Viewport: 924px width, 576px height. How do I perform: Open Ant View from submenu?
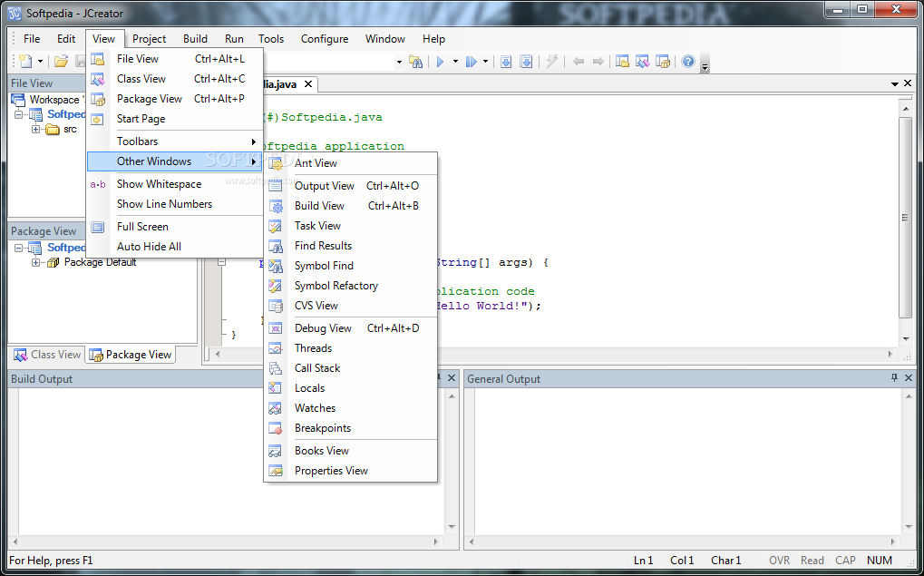tap(351, 163)
